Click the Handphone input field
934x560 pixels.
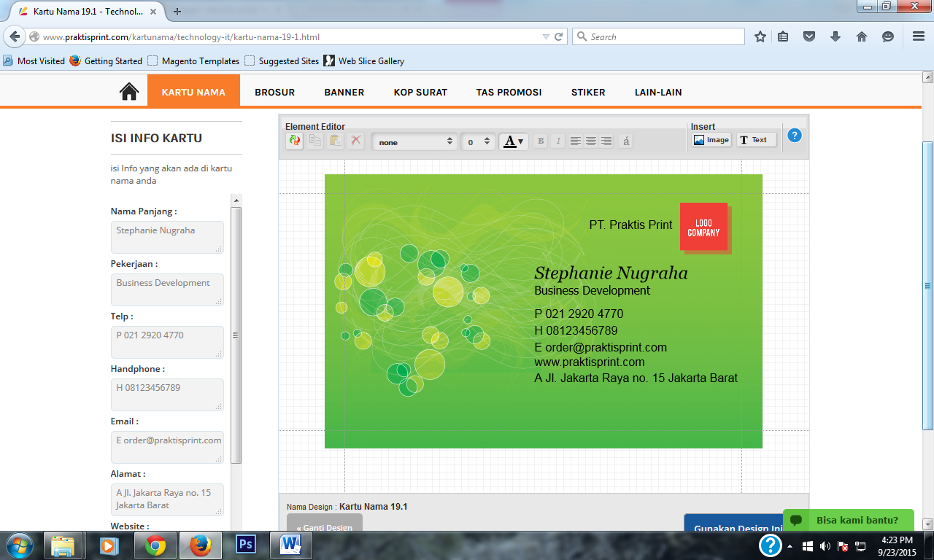(167, 394)
